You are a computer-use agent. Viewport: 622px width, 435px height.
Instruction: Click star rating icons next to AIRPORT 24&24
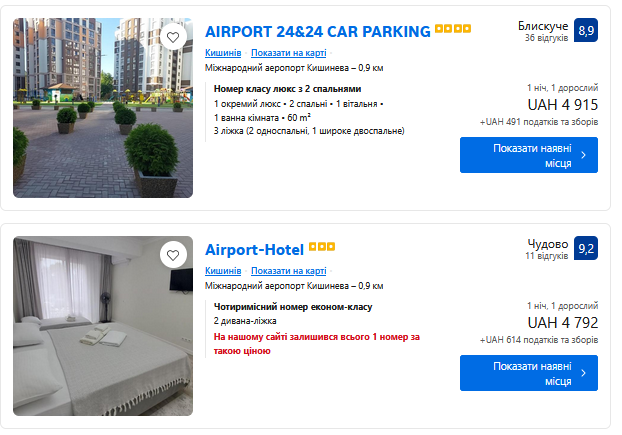click(453, 31)
